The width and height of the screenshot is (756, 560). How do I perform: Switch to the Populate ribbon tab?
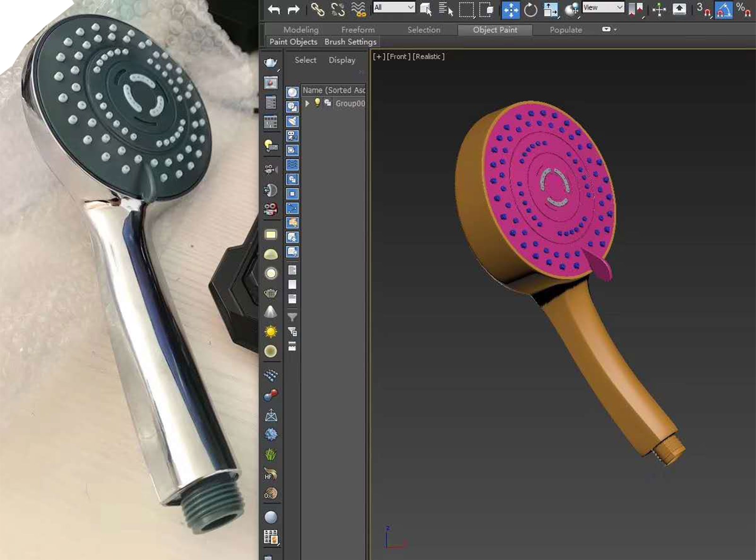pyautogui.click(x=566, y=30)
